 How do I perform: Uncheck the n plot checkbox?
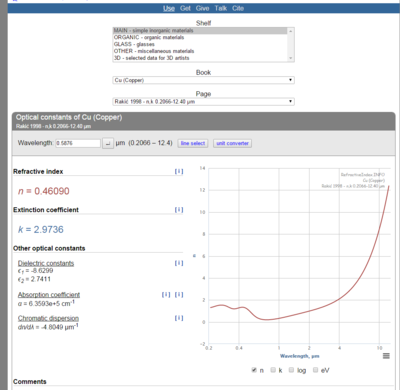tap(254, 370)
